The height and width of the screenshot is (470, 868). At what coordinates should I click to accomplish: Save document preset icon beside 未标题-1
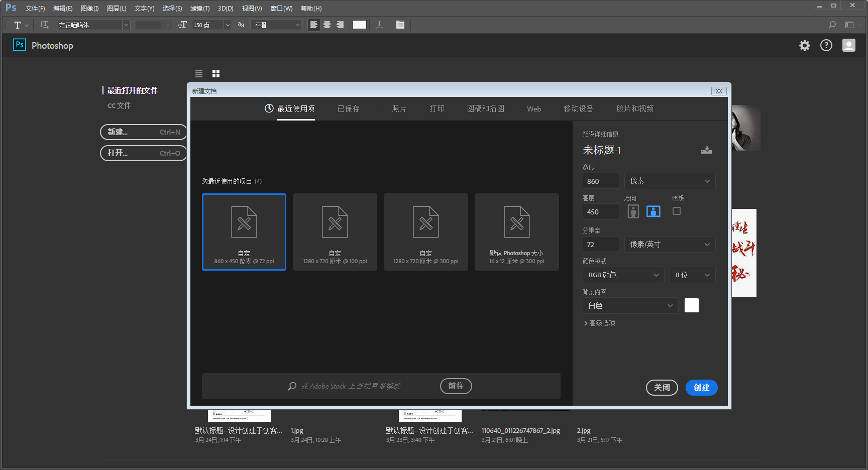tap(706, 150)
